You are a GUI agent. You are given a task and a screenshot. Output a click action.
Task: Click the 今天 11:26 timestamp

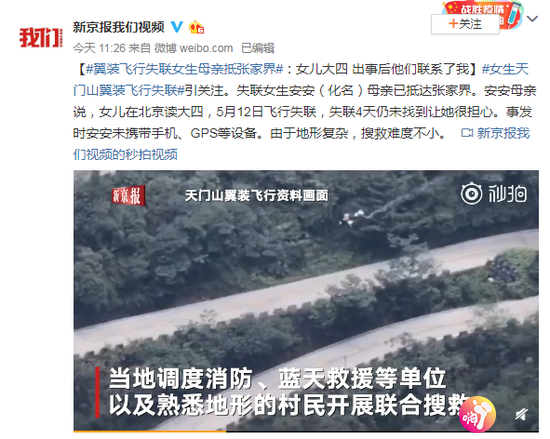click(99, 48)
